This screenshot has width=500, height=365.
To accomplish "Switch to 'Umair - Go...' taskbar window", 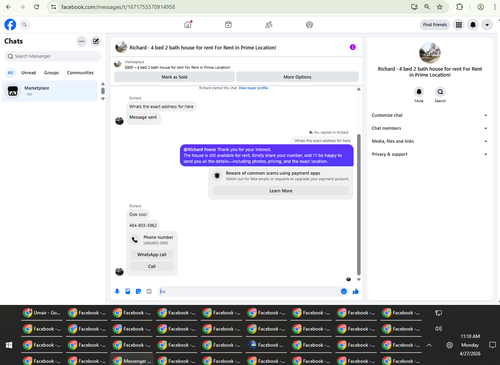I will pos(42,313).
